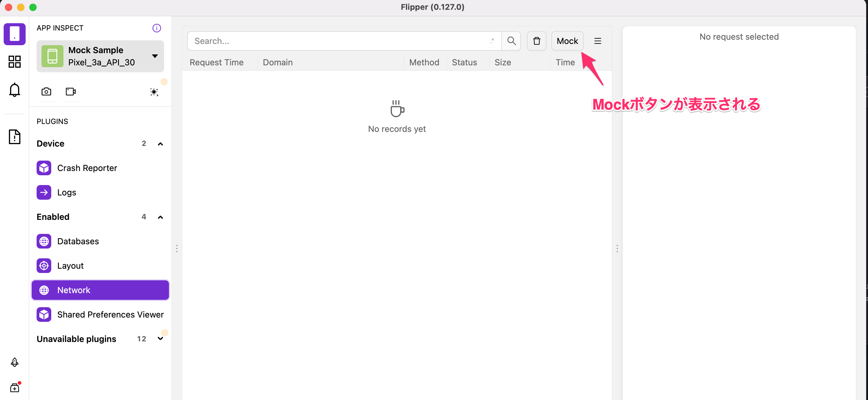Open the Mock Sample device selector dropdown

pos(155,56)
